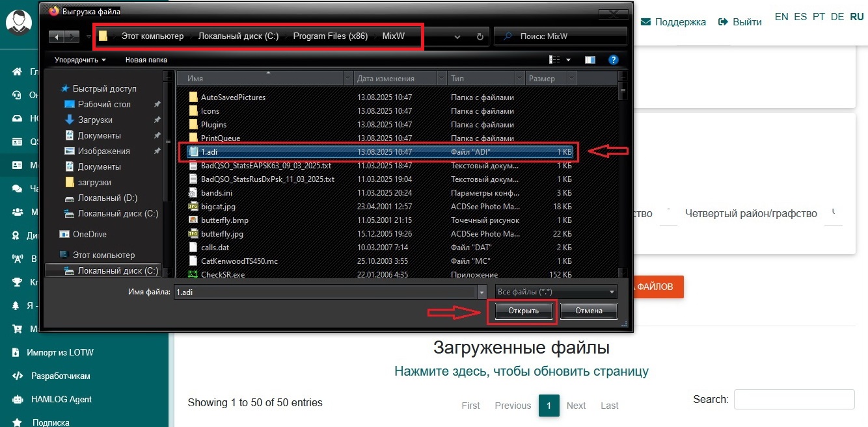Click the award ribbon icon in the website sidebar

point(18,235)
